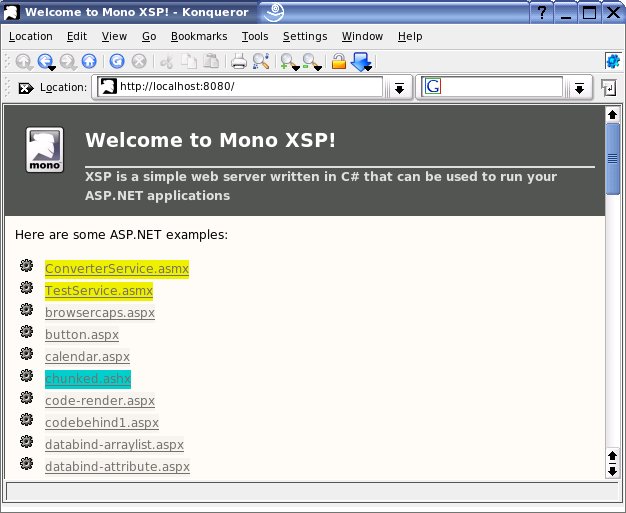Image resolution: width=626 pixels, height=513 pixels.
Task: Open the chunked.ashx link
Action: click(x=88, y=379)
